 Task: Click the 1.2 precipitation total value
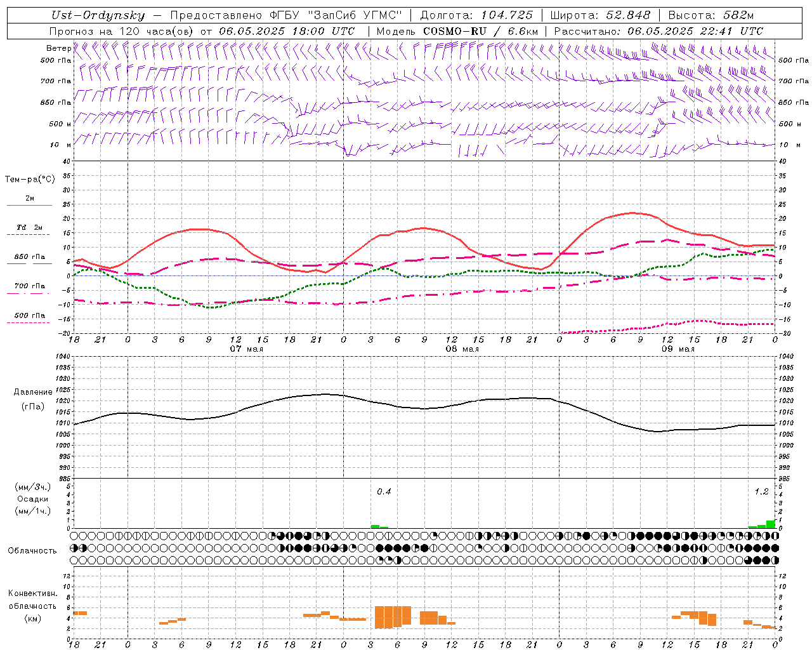(761, 491)
